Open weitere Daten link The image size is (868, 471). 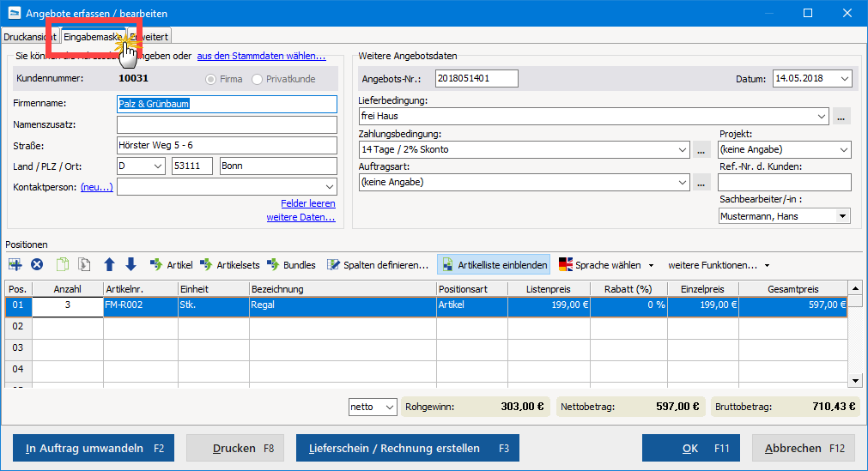tap(300, 217)
